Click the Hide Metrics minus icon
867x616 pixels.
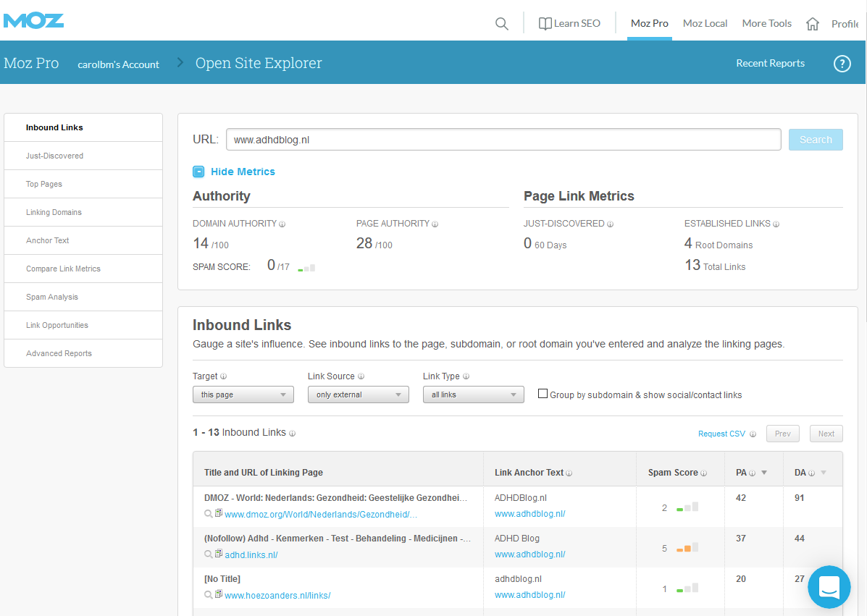[x=198, y=172]
